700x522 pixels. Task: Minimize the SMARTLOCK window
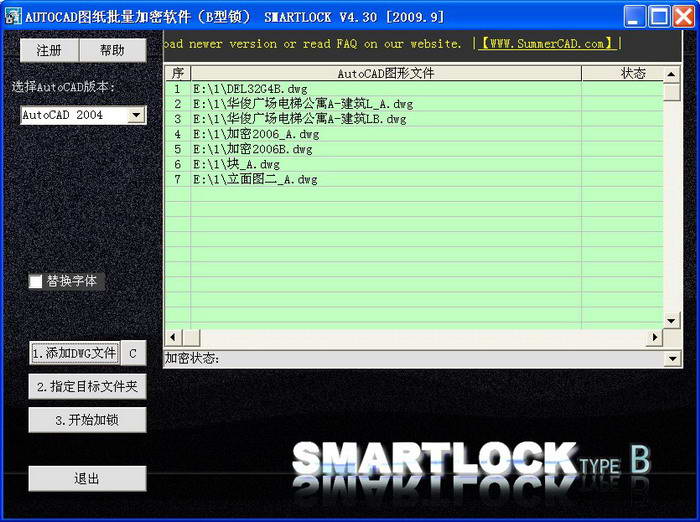[x=635, y=17]
